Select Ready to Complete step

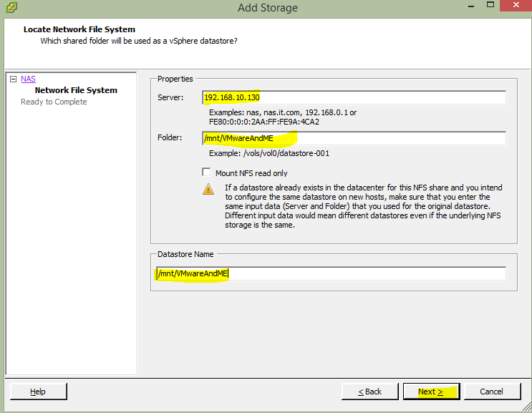point(54,102)
